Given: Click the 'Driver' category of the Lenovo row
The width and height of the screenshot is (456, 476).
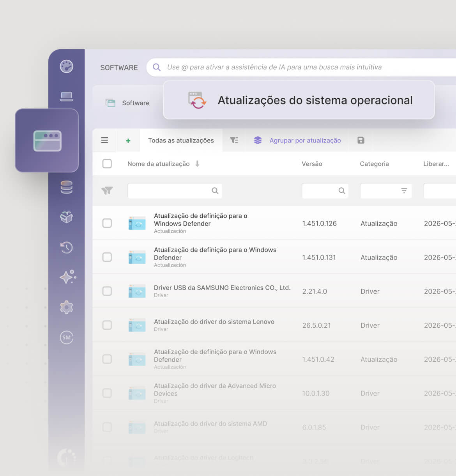Looking at the screenshot, I should click(370, 325).
